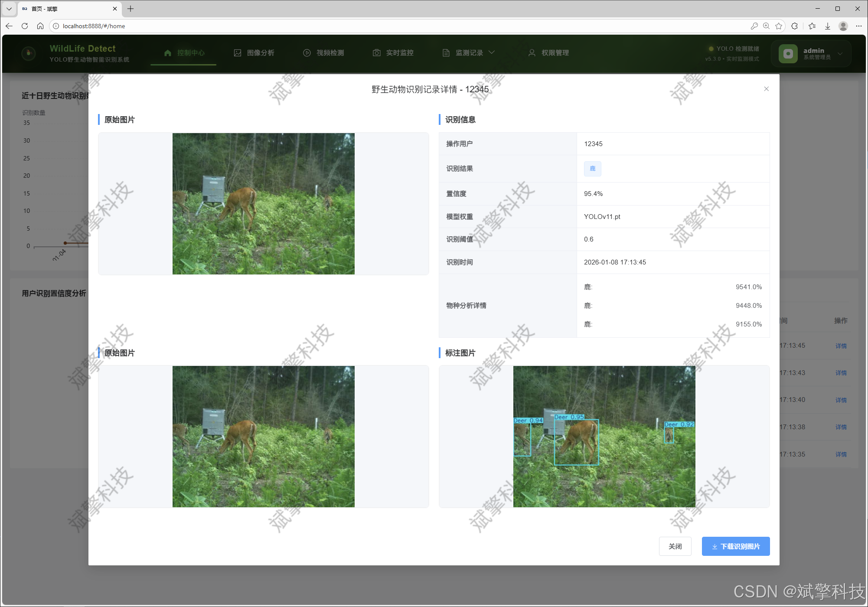Screen dimensions: 868x607
Task: Open the browser downloads icon
Action: [x=827, y=26]
